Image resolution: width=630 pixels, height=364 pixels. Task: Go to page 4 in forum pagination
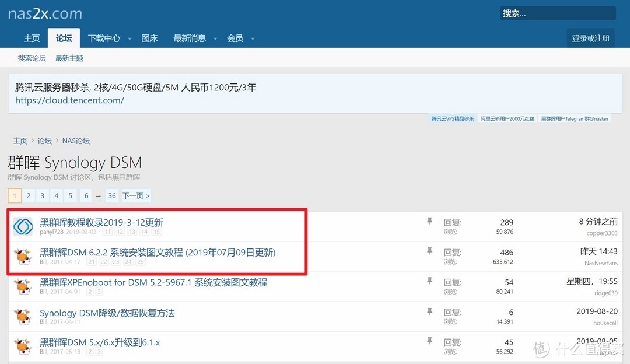tap(56, 195)
